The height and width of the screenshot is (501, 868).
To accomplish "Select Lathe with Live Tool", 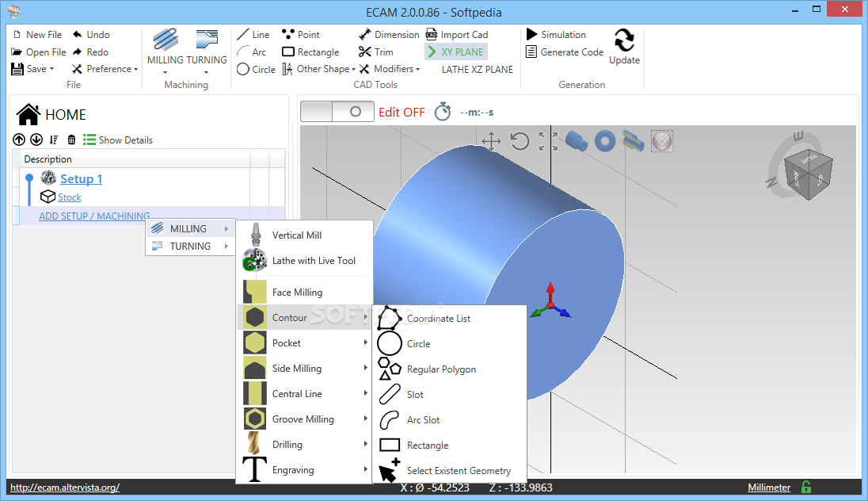I will 304,261.
